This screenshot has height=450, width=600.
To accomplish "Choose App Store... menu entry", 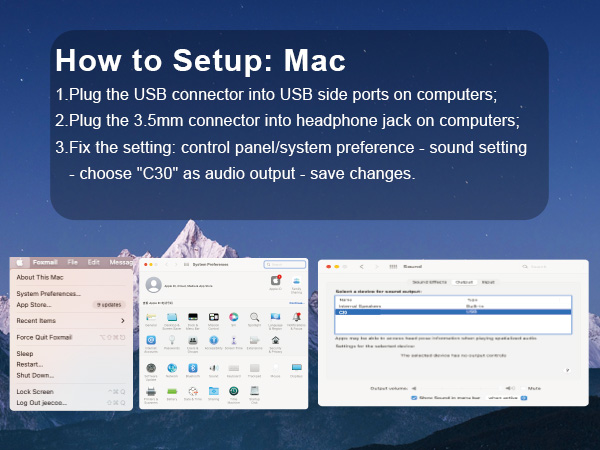I will pos(71,305).
